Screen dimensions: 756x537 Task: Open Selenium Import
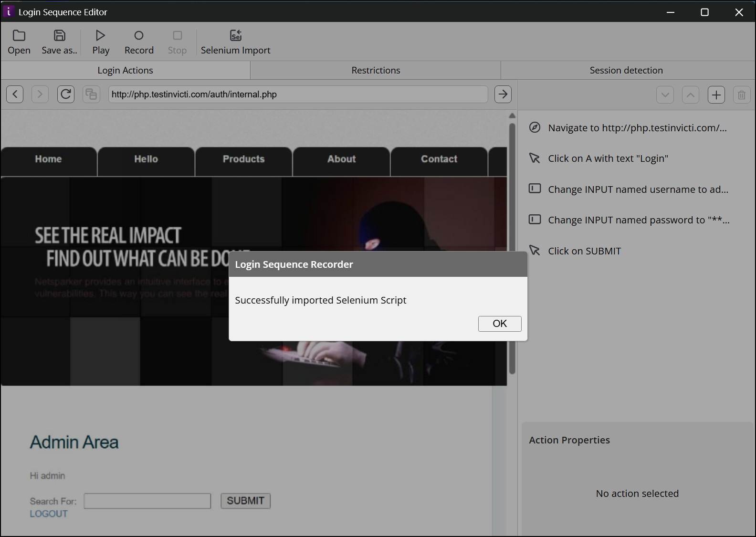point(235,42)
